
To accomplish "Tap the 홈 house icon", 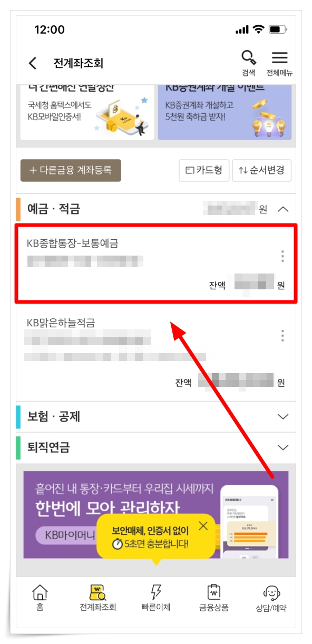I will click(40, 592).
